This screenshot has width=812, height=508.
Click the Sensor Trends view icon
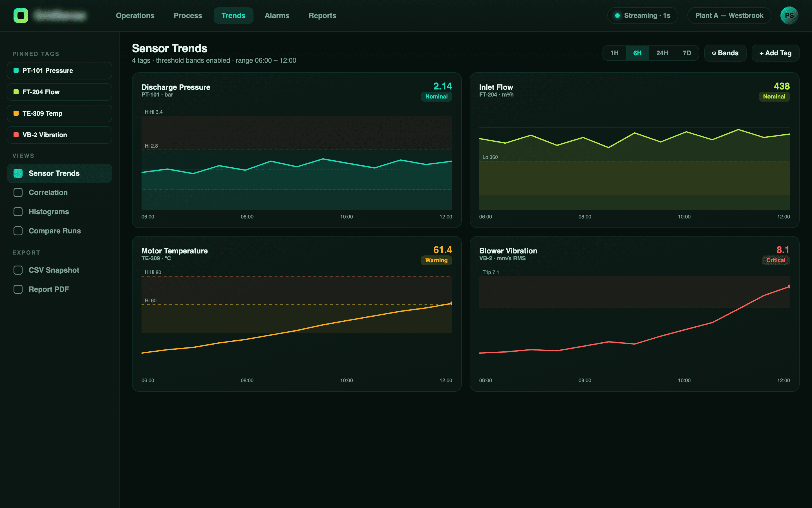click(18, 173)
